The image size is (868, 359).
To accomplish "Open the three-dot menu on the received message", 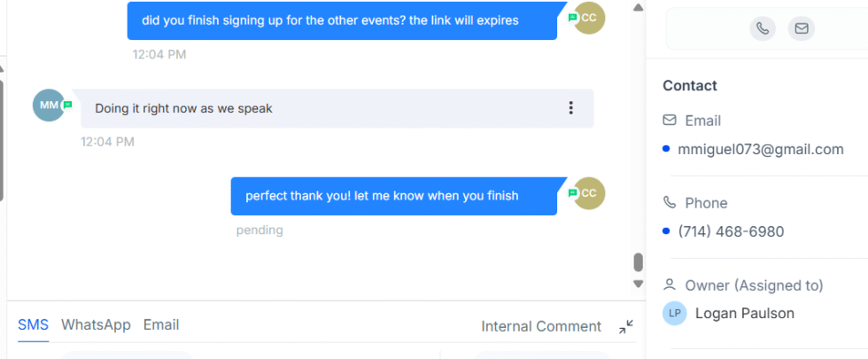I will point(571,108).
